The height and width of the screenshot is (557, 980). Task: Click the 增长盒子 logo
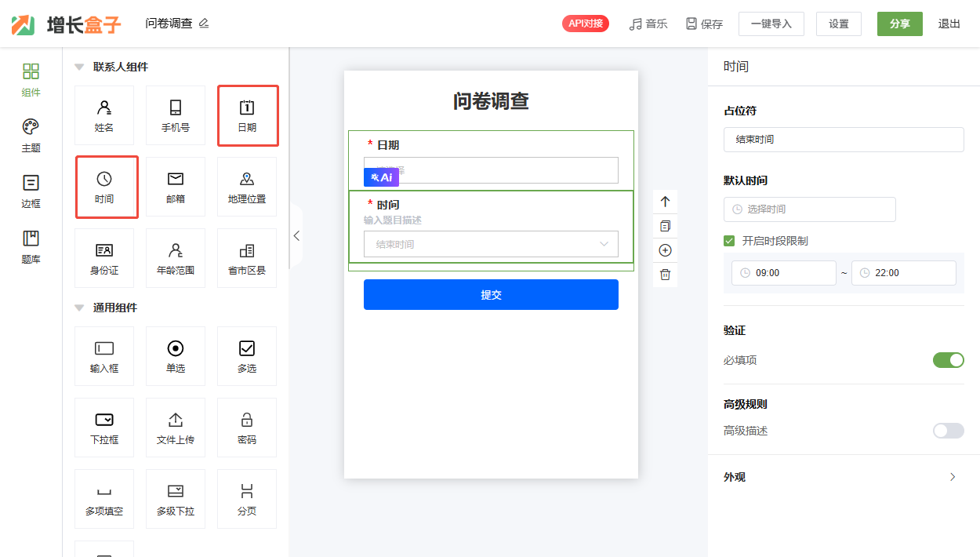(x=67, y=24)
